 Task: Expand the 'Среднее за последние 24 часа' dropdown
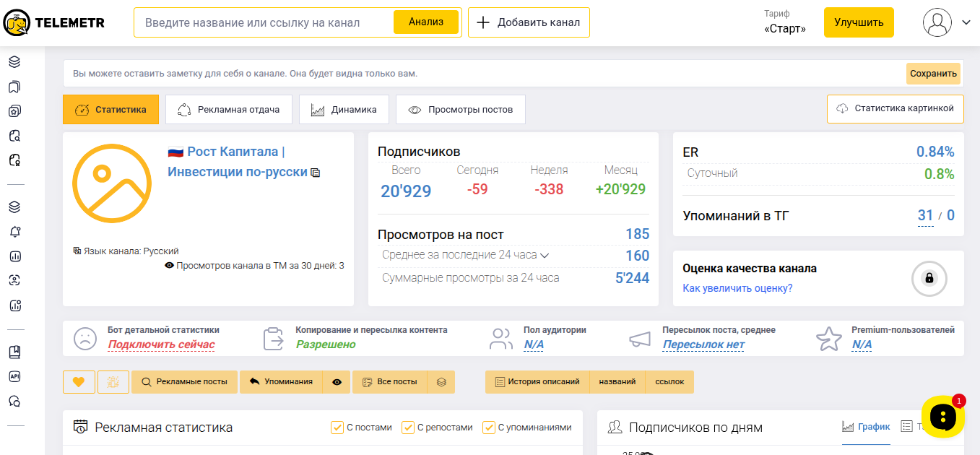(x=545, y=255)
